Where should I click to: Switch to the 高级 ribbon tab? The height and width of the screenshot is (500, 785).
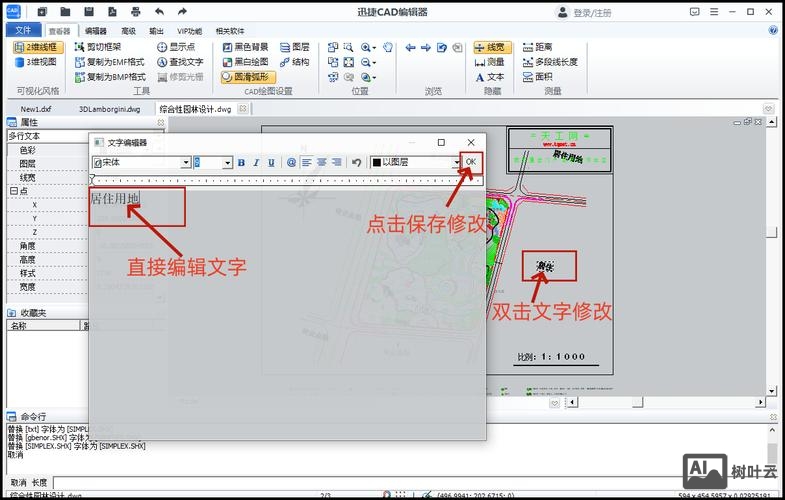pyautogui.click(x=129, y=31)
